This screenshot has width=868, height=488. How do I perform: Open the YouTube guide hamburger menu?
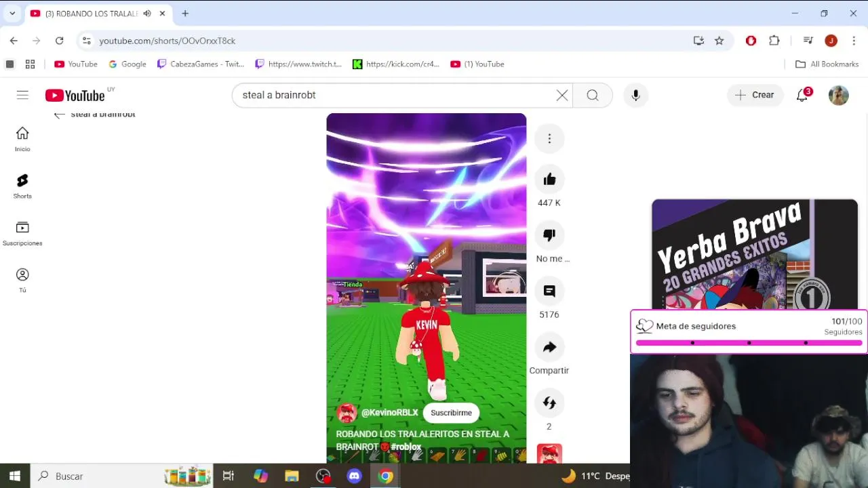click(x=22, y=95)
